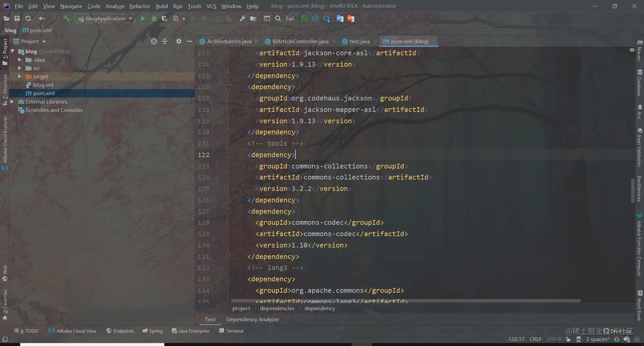Image resolution: width=644 pixels, height=346 pixels.
Task: Close the pom.xml (blog) tab
Action: point(434,41)
